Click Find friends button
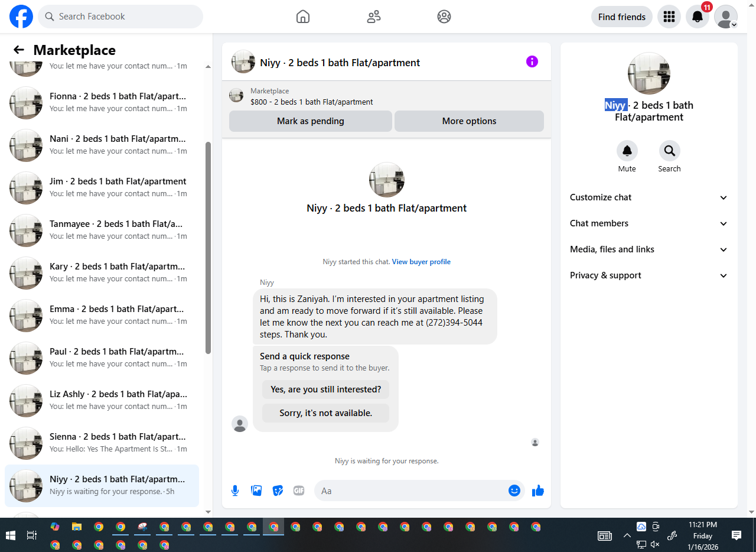 pyautogui.click(x=622, y=17)
